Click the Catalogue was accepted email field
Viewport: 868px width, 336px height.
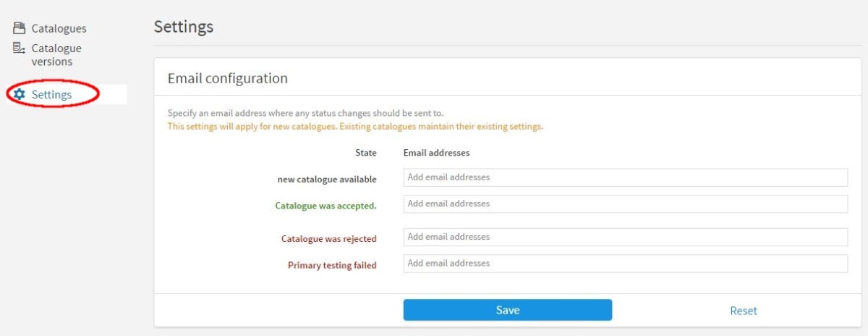pyautogui.click(x=625, y=203)
